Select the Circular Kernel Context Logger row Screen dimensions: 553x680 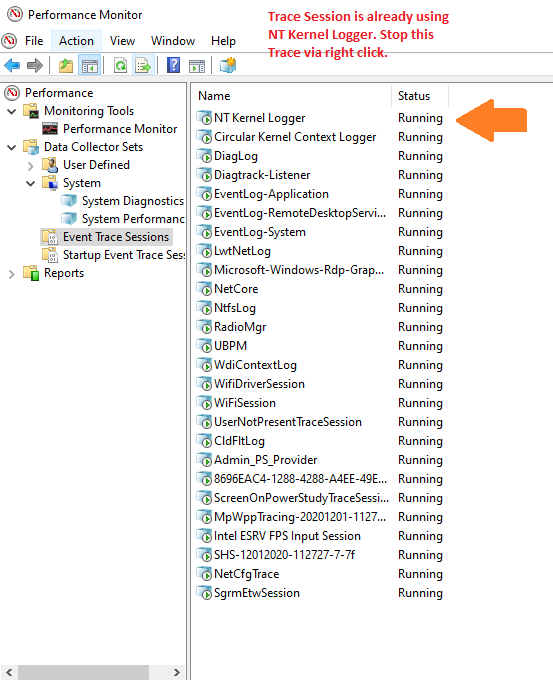point(295,137)
